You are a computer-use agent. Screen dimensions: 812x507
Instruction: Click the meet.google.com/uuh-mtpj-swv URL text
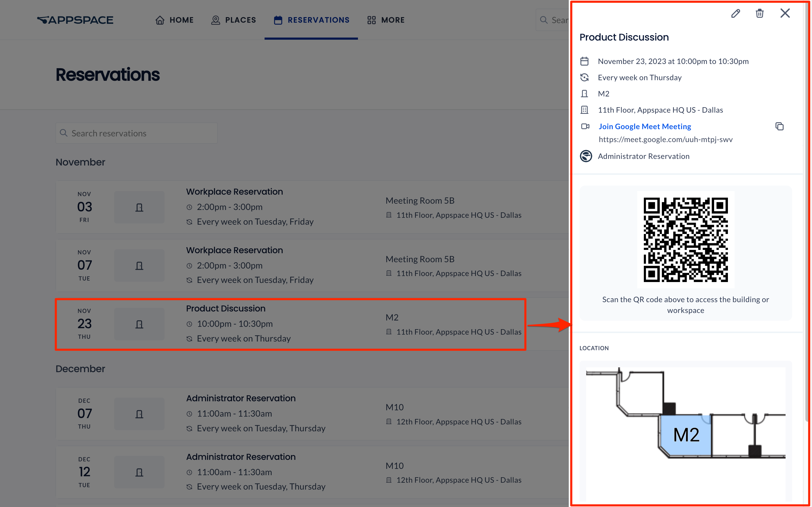click(665, 139)
